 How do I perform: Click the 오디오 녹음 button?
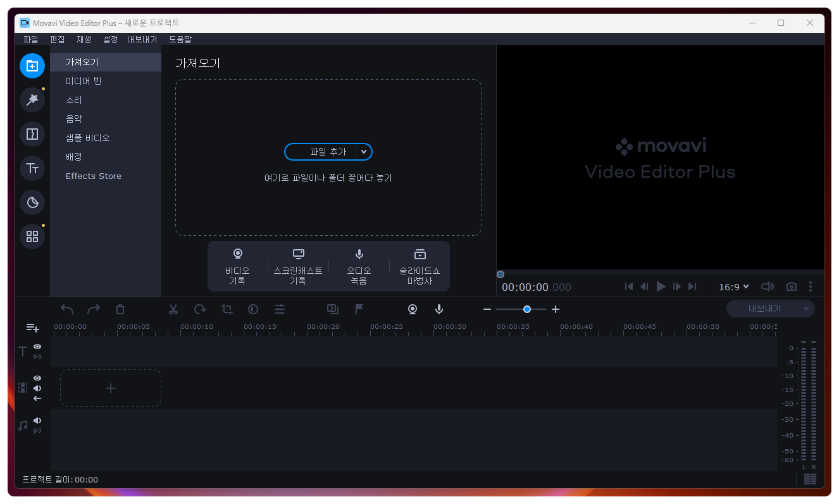[359, 266]
